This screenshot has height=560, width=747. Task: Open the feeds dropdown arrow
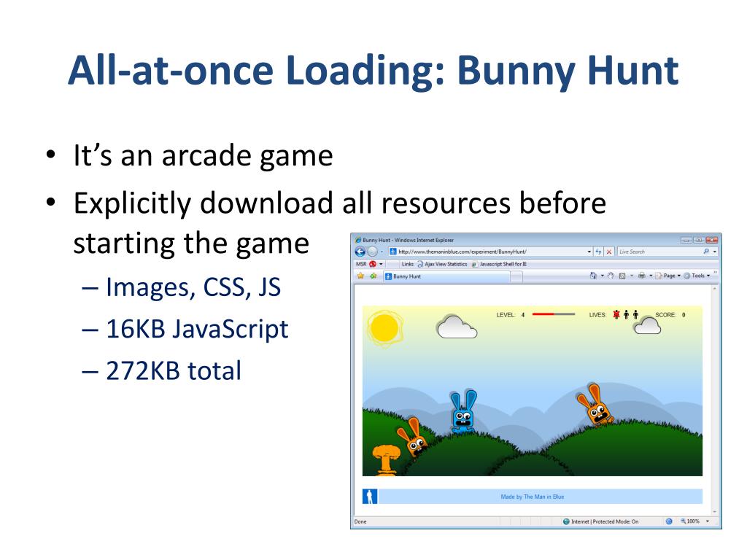tap(632, 276)
